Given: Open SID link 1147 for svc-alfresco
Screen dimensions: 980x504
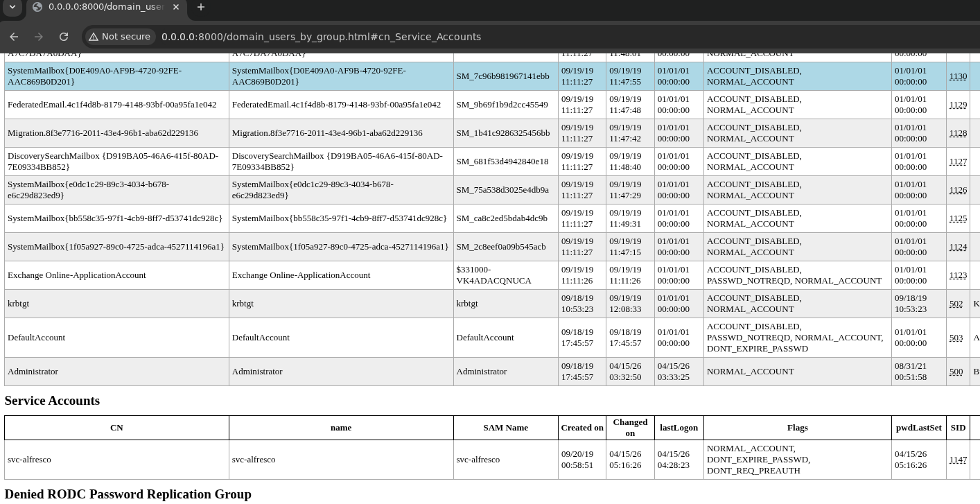Looking at the screenshot, I should [x=958, y=460].
